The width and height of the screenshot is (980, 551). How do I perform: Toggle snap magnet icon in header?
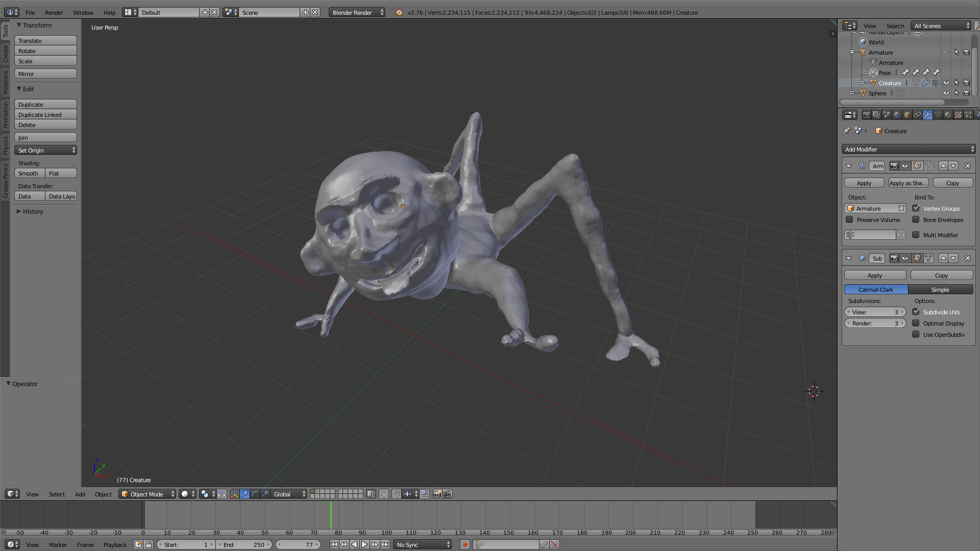coord(396,494)
